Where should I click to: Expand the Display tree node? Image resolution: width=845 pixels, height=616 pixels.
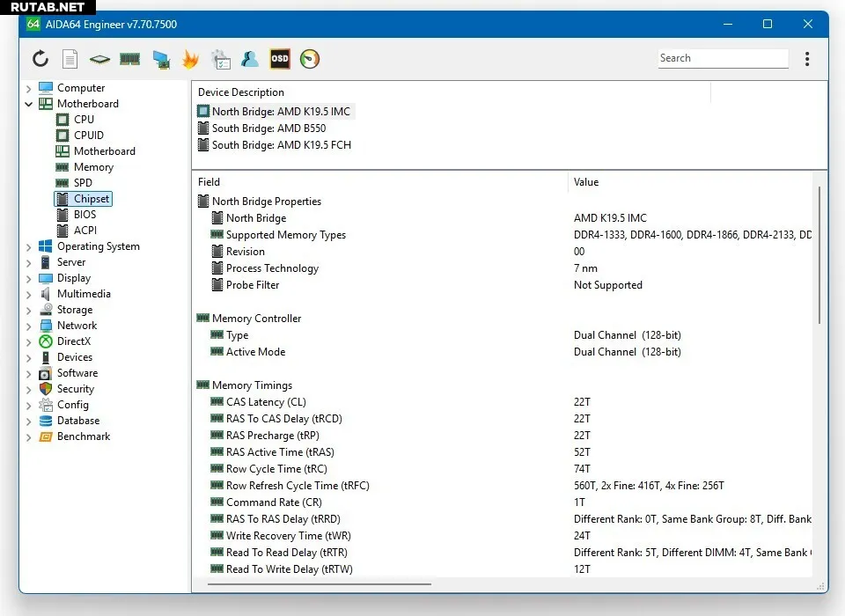(x=29, y=279)
